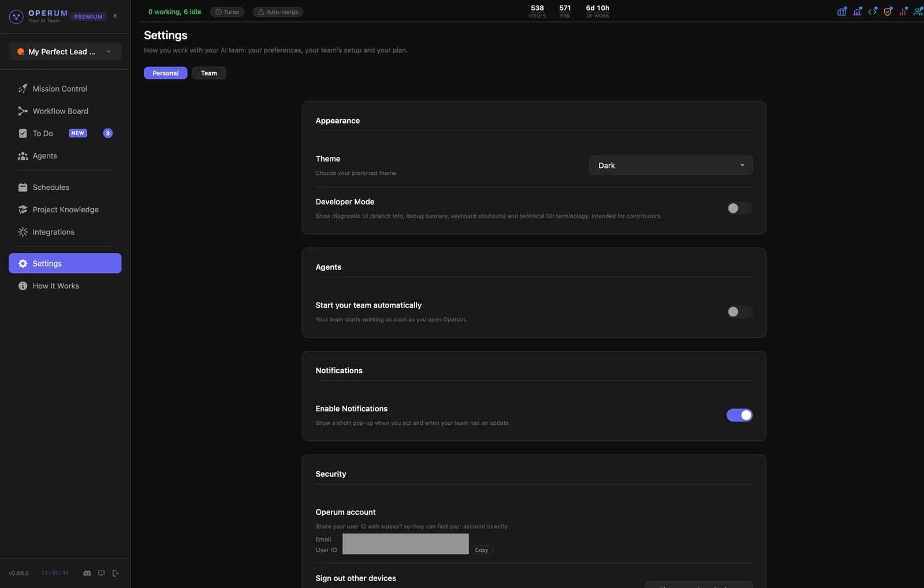Image resolution: width=924 pixels, height=588 pixels.
Task: Collapse sidebar with the arrow icon
Action: 115,16
